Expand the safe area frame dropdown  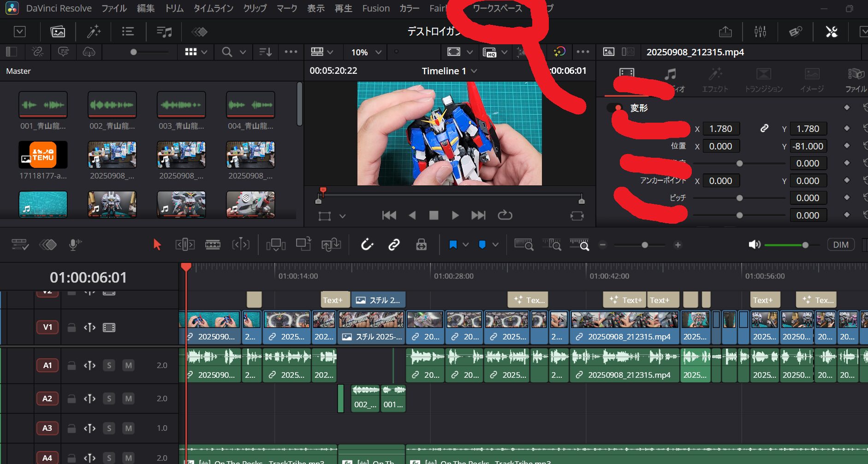coord(470,52)
